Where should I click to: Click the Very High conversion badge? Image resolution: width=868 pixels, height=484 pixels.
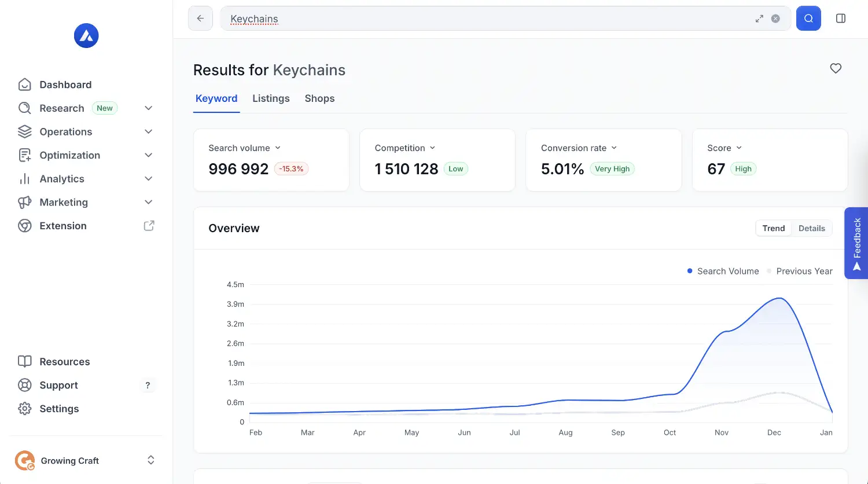(x=612, y=169)
